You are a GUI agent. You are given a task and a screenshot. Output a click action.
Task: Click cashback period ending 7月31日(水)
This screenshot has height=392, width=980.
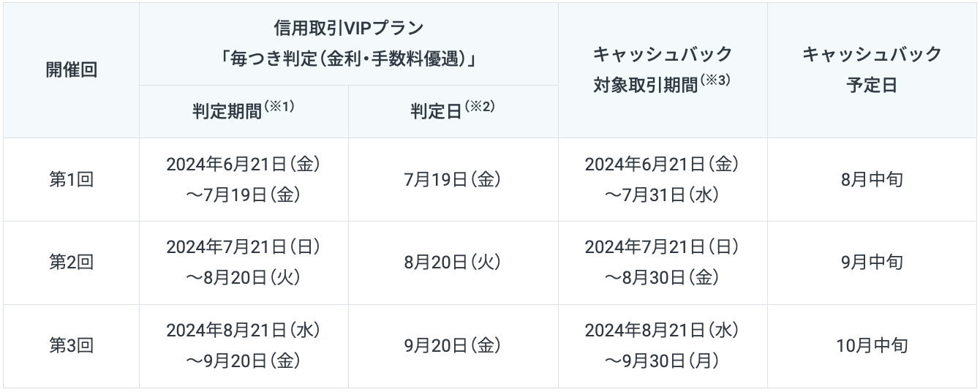663,180
